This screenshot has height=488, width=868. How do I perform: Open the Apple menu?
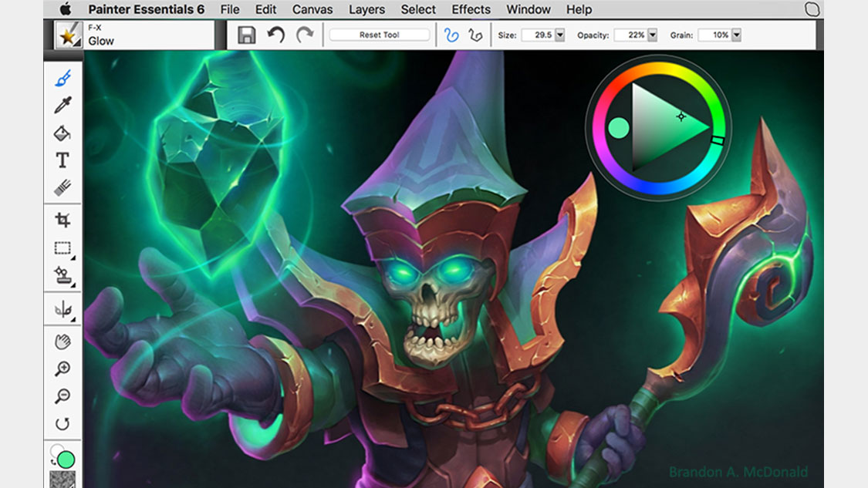pyautogui.click(x=66, y=8)
